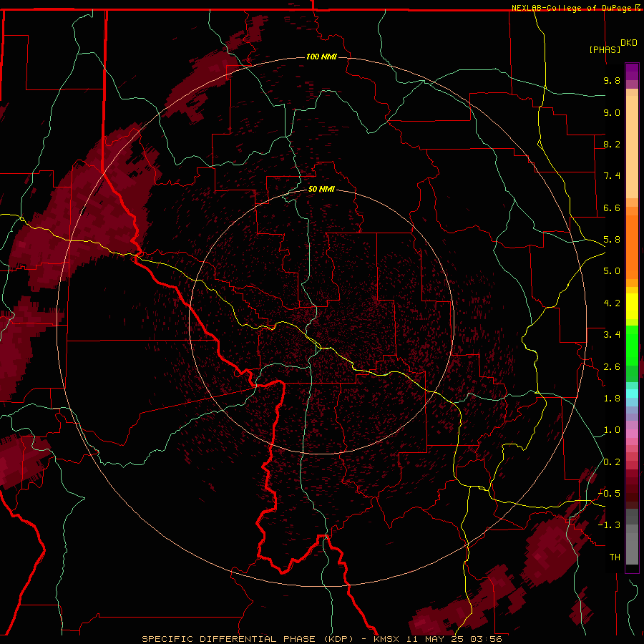This screenshot has height=644, width=644.
Task: Click the DKD label above the color scale
Action: pos(629,43)
